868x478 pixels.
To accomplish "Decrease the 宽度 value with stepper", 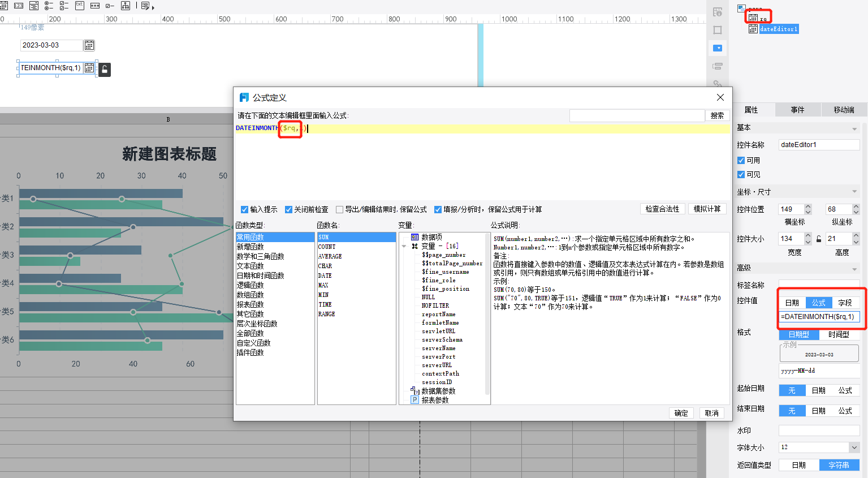I will (808, 242).
